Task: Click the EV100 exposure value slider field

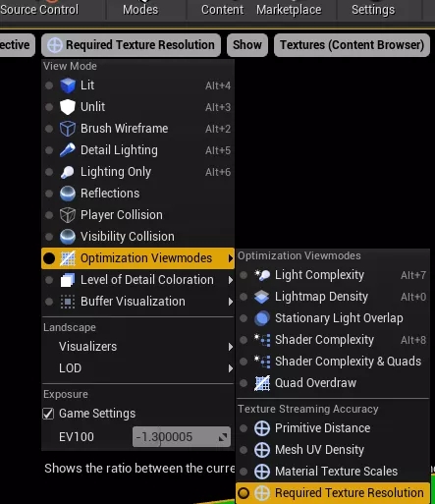Action: pos(182,437)
